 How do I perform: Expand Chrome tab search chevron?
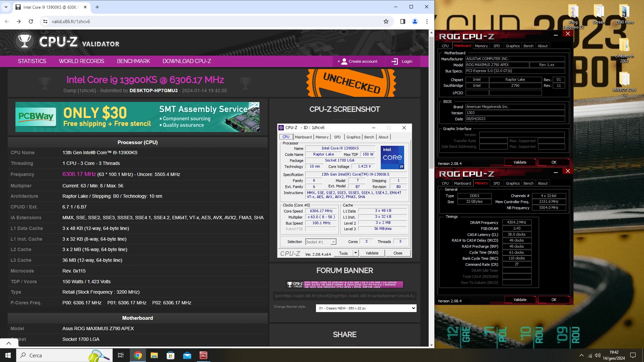[6, 7]
